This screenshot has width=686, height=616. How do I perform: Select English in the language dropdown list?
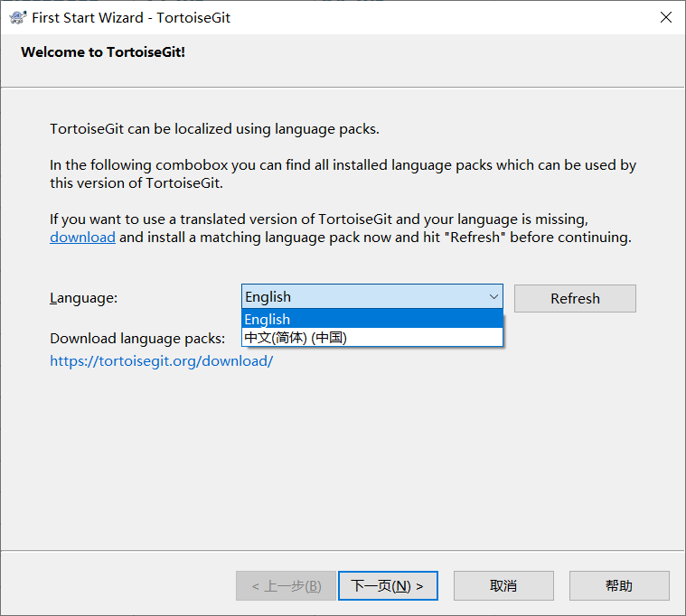click(372, 319)
